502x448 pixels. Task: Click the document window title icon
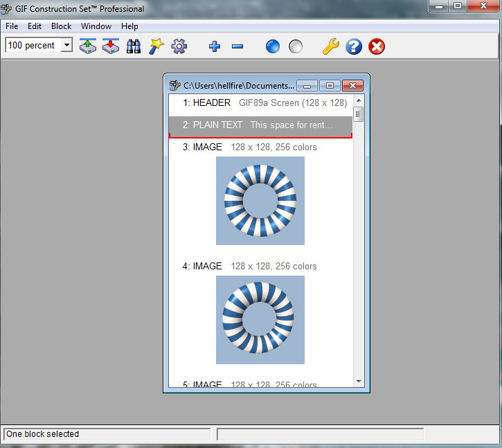tap(174, 85)
